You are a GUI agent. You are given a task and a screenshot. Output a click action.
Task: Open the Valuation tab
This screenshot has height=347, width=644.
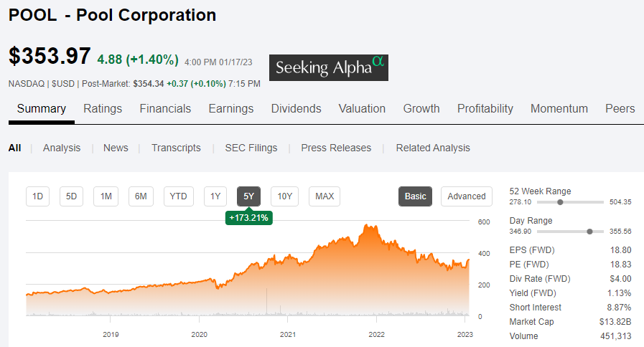[362, 109]
